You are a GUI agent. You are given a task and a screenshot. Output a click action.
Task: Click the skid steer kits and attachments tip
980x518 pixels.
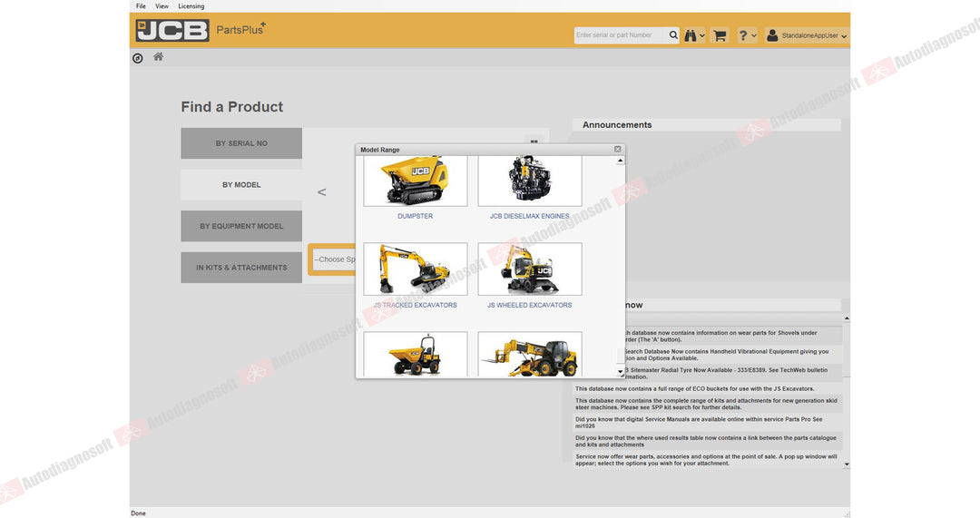[706, 404]
